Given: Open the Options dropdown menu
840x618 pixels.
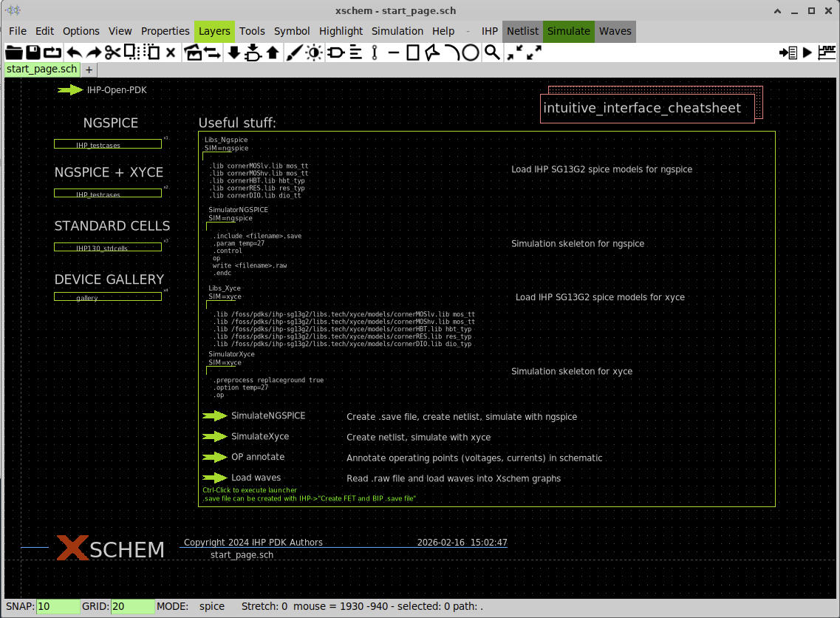Looking at the screenshot, I should tap(81, 31).
